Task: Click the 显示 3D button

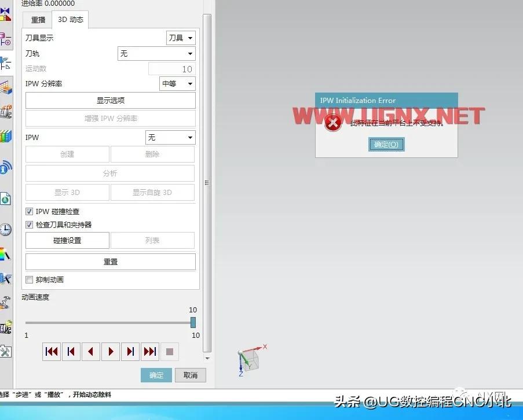Action: coord(67,192)
